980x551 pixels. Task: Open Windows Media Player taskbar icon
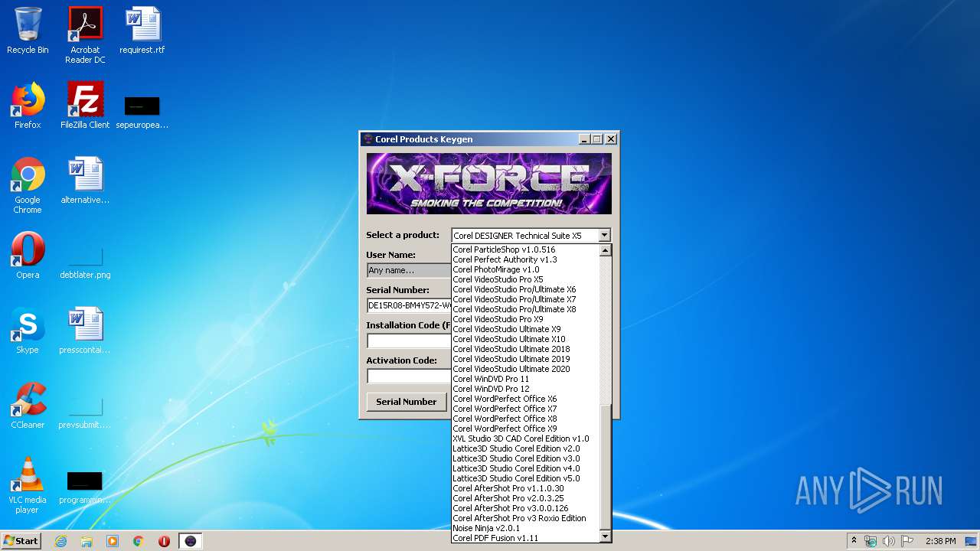(x=113, y=541)
